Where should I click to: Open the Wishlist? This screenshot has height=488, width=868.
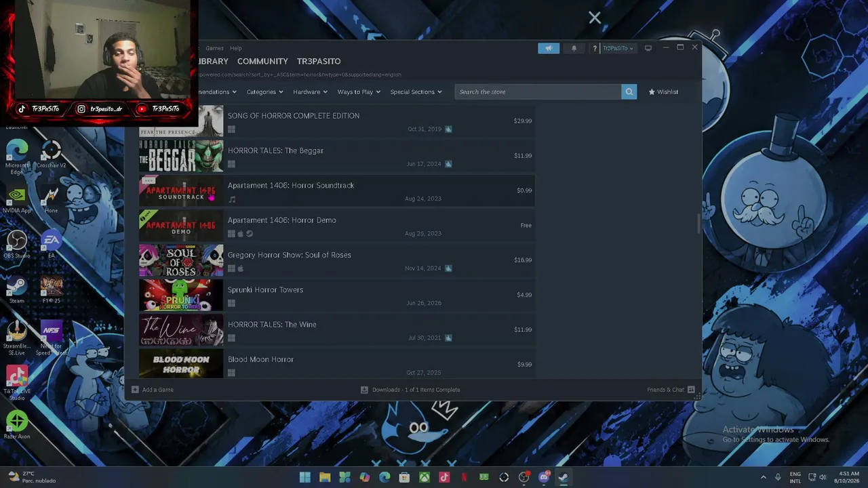[663, 92]
